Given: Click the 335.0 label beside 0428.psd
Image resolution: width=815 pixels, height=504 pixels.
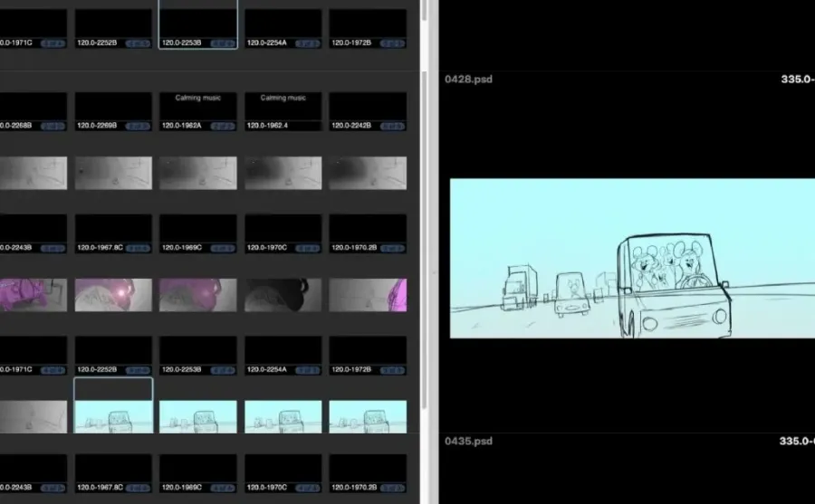Looking at the screenshot, I should [x=797, y=80].
